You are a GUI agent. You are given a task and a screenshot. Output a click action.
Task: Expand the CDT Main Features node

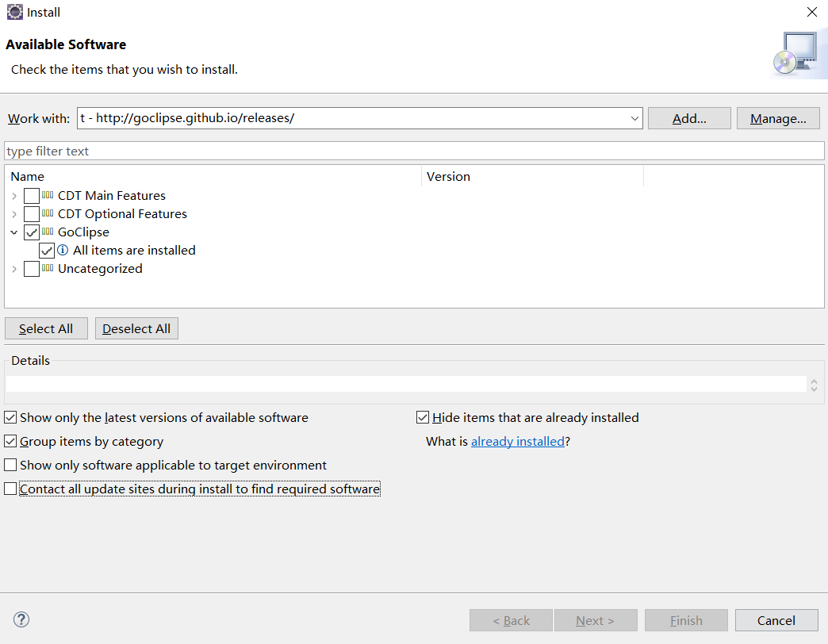coord(14,196)
